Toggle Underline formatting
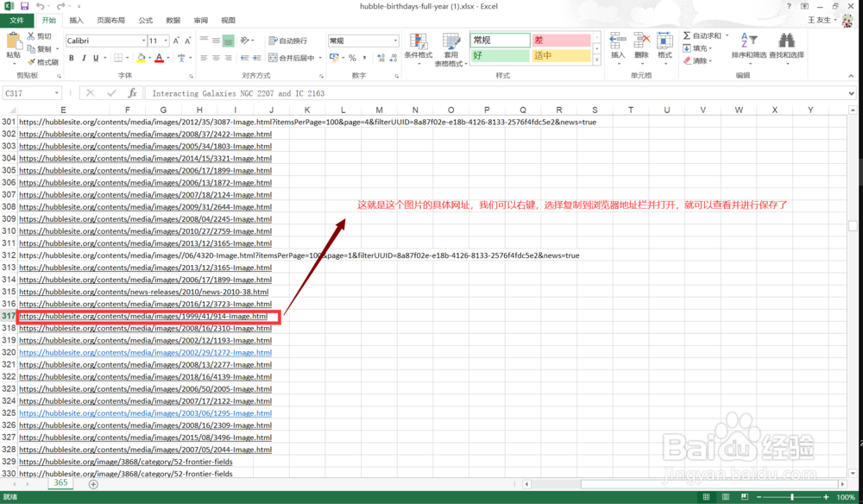The height and width of the screenshot is (504, 863). point(96,58)
